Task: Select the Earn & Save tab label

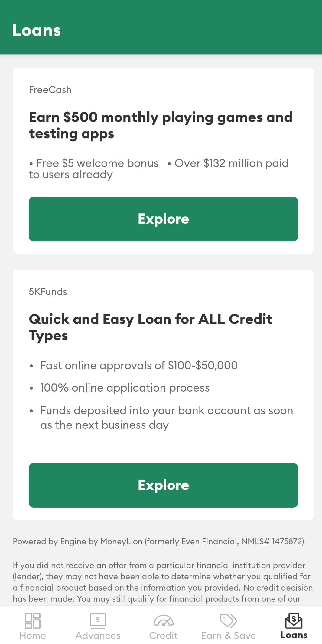Action: click(x=228, y=635)
